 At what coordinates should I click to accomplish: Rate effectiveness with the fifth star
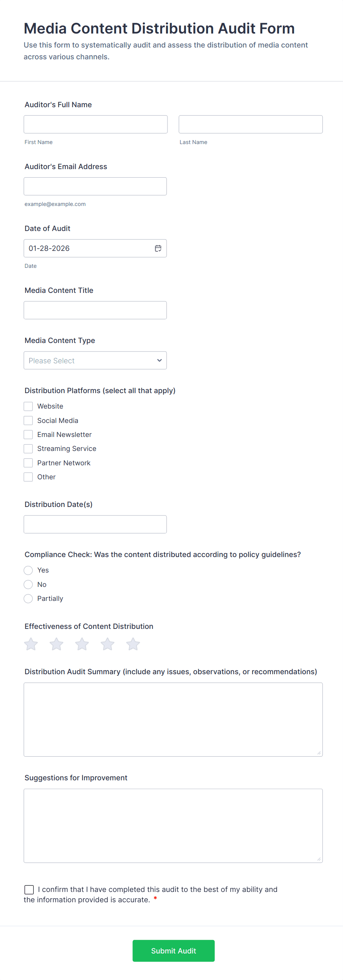tap(133, 644)
